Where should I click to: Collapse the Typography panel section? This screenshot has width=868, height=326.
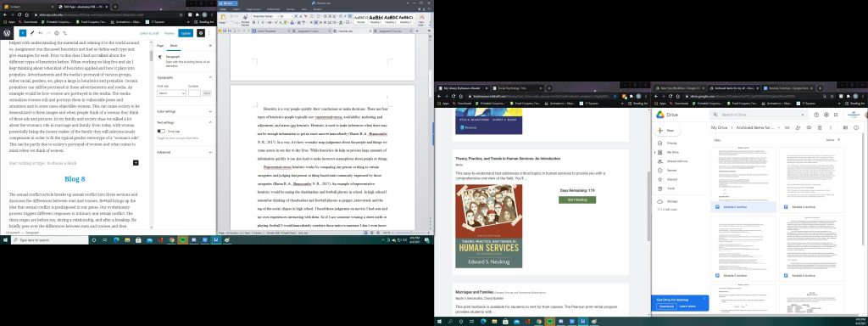point(211,77)
